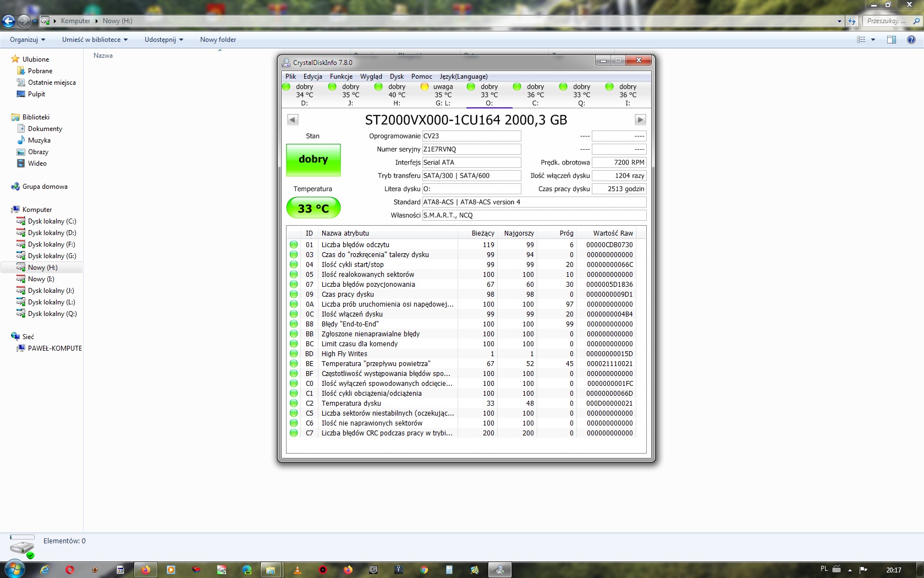Toggle the preview pane icon

tap(892, 40)
